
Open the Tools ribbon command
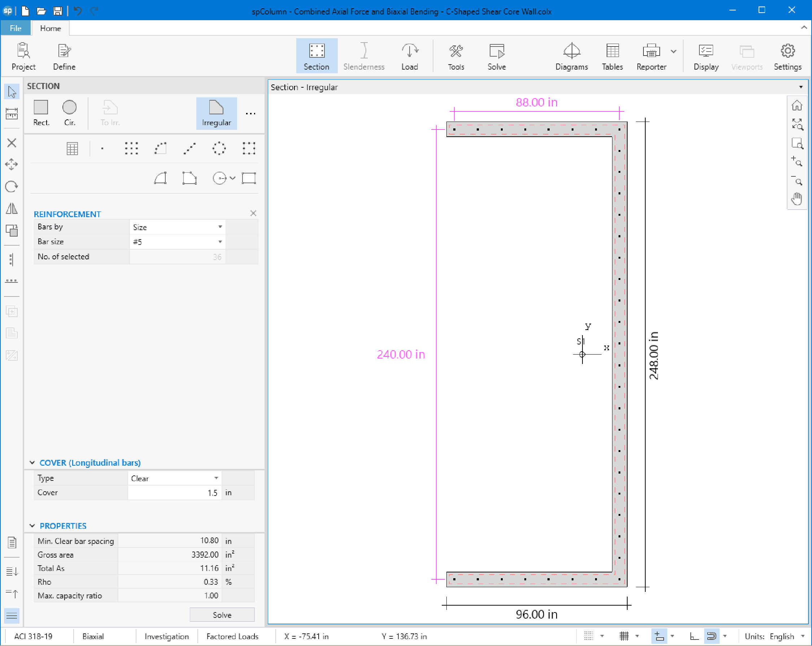pos(456,57)
